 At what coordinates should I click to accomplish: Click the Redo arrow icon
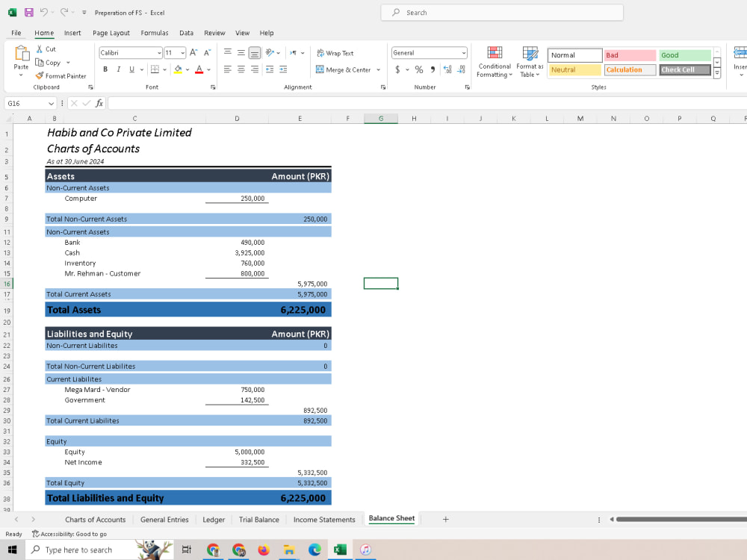tap(63, 13)
